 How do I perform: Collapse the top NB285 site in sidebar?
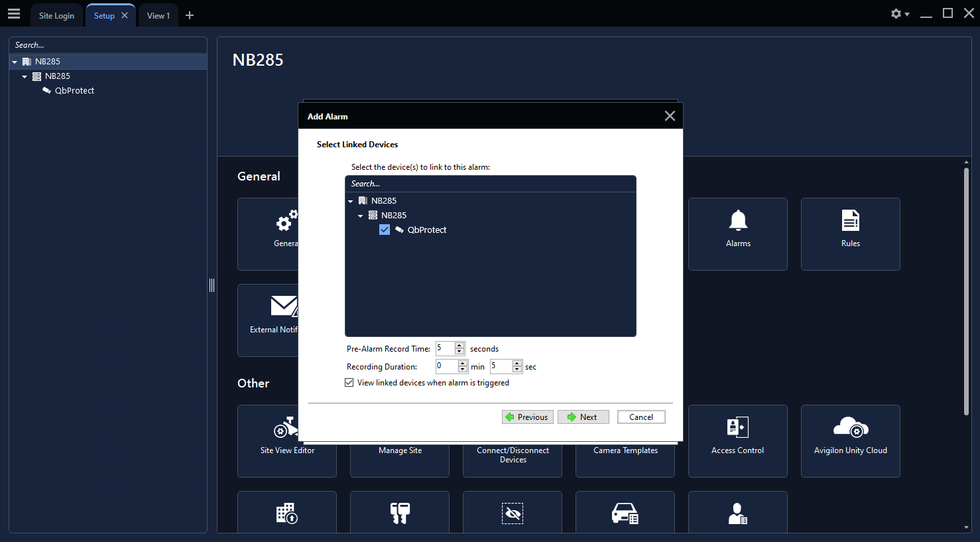pyautogui.click(x=15, y=62)
